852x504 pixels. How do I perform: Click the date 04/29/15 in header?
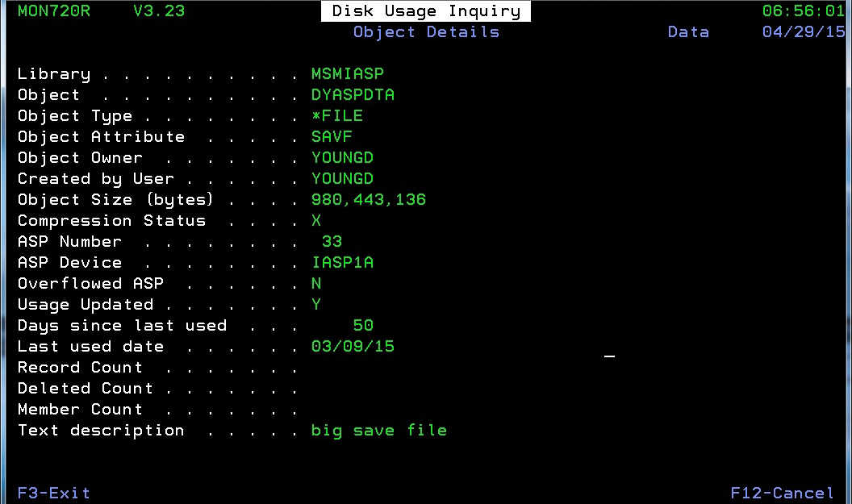tap(804, 32)
